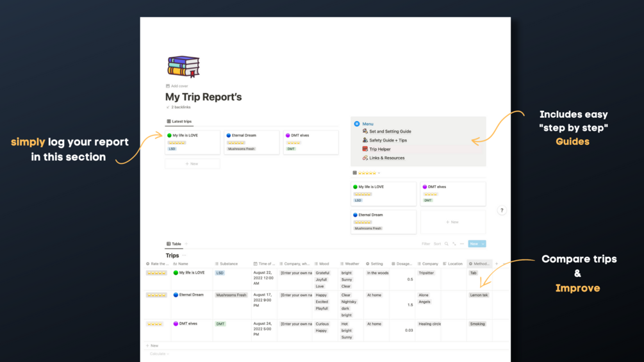Click the Time of... column header

coord(264,264)
